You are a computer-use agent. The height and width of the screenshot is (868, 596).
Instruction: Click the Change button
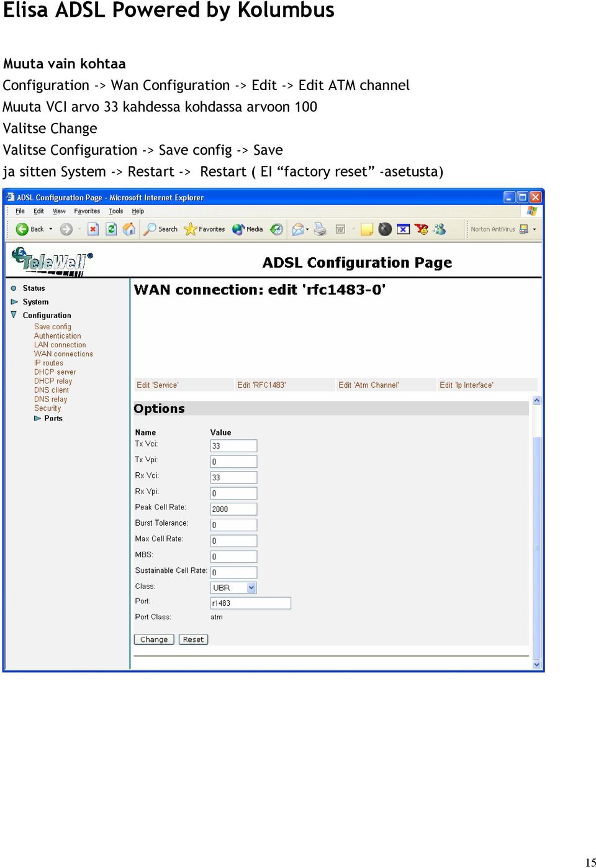154,639
